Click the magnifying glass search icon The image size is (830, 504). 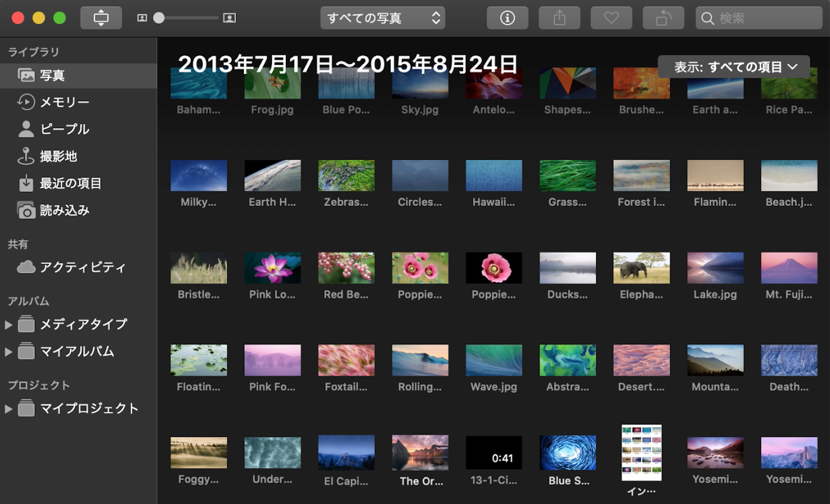[707, 19]
